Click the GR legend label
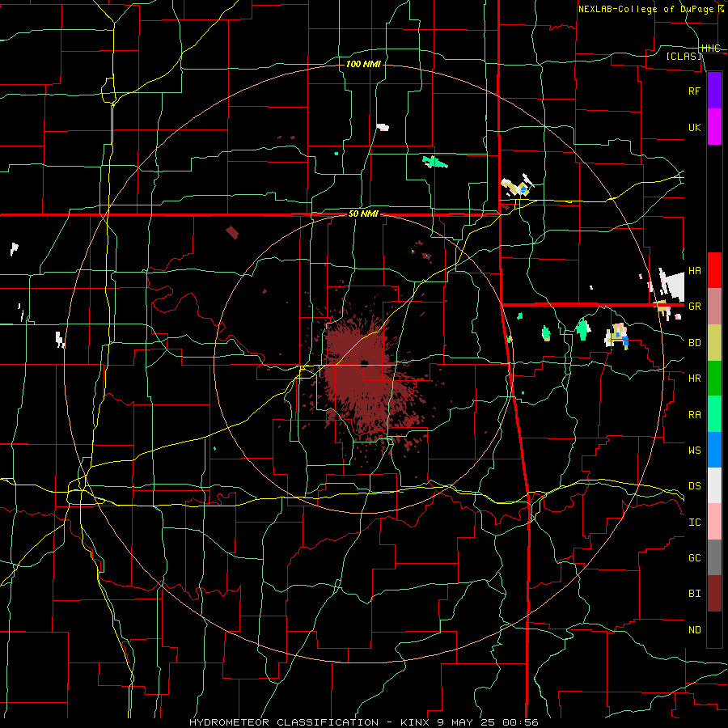 (x=694, y=307)
